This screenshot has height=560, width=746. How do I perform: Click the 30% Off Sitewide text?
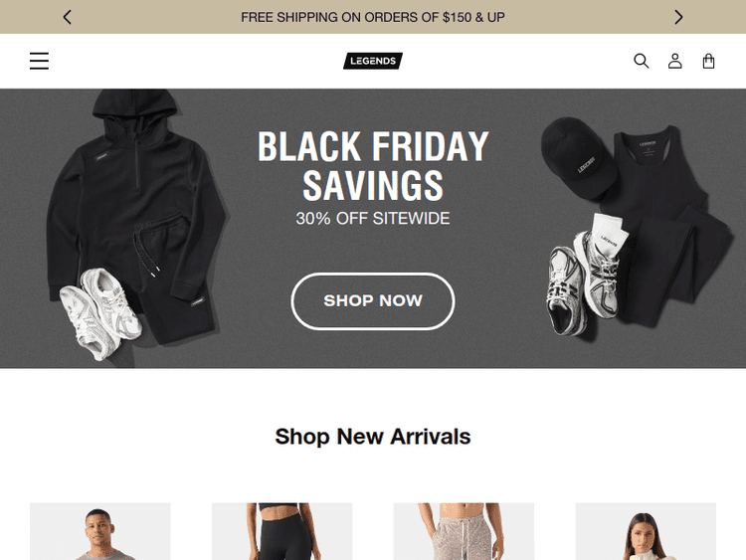[373, 219]
